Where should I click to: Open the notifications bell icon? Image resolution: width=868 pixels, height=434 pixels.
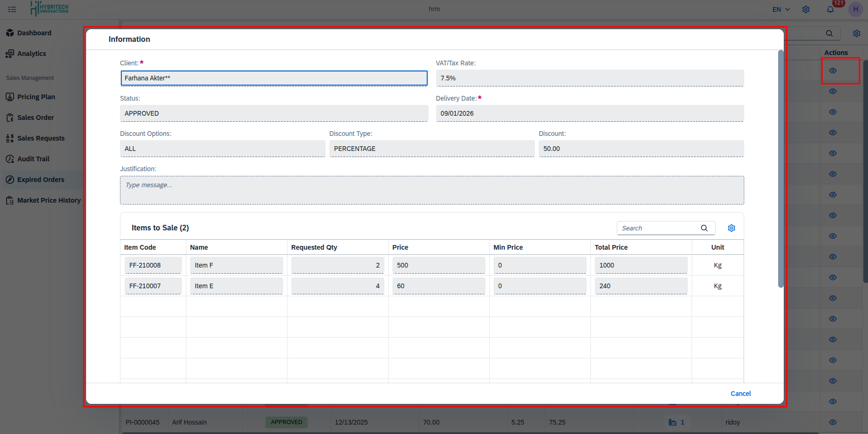(x=830, y=9)
